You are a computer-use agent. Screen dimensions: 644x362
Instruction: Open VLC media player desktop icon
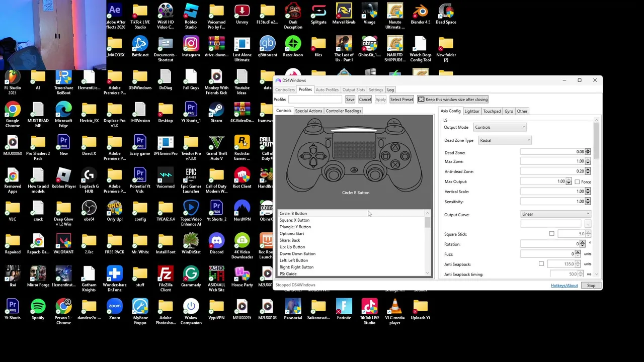tap(395, 313)
